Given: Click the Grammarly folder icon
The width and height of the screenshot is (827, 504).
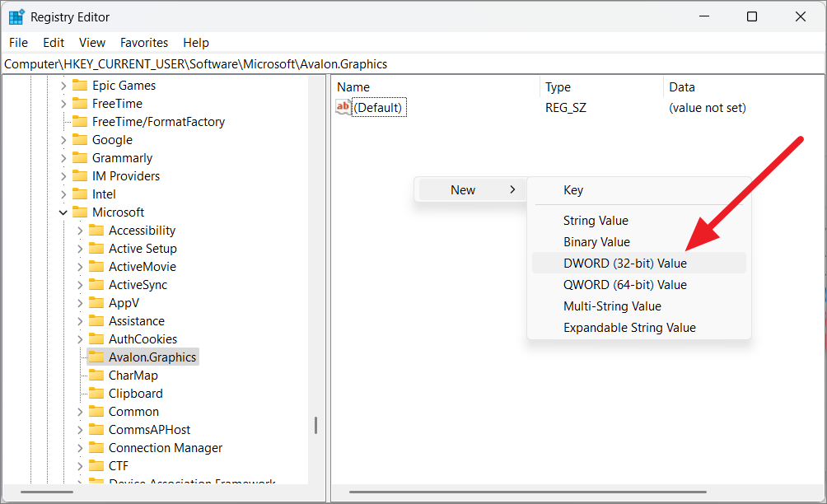Looking at the screenshot, I should [x=80, y=158].
